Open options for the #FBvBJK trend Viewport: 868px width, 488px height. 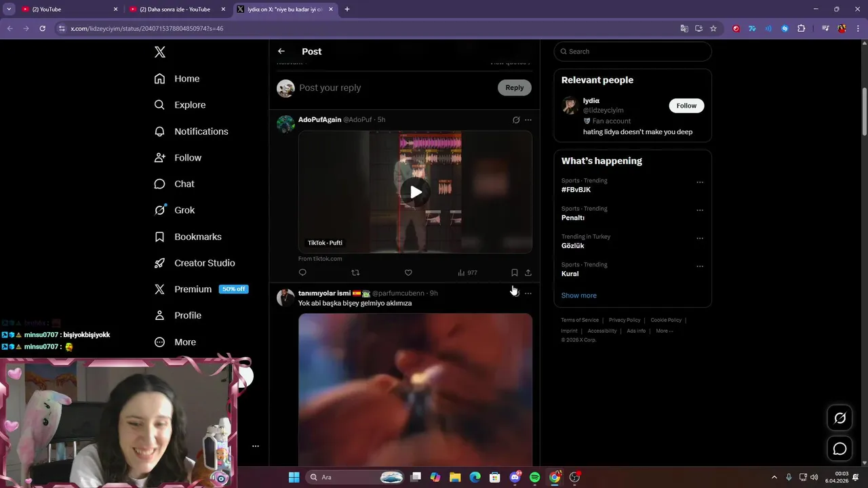(x=700, y=182)
